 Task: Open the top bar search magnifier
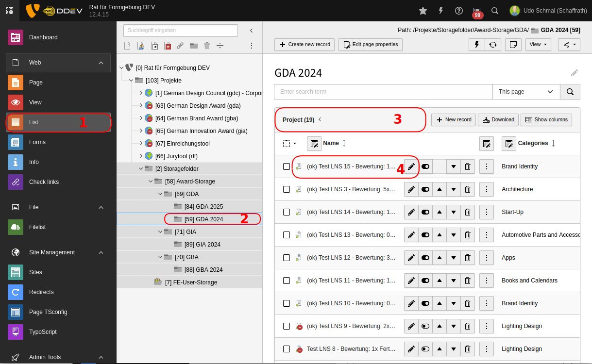(x=495, y=11)
